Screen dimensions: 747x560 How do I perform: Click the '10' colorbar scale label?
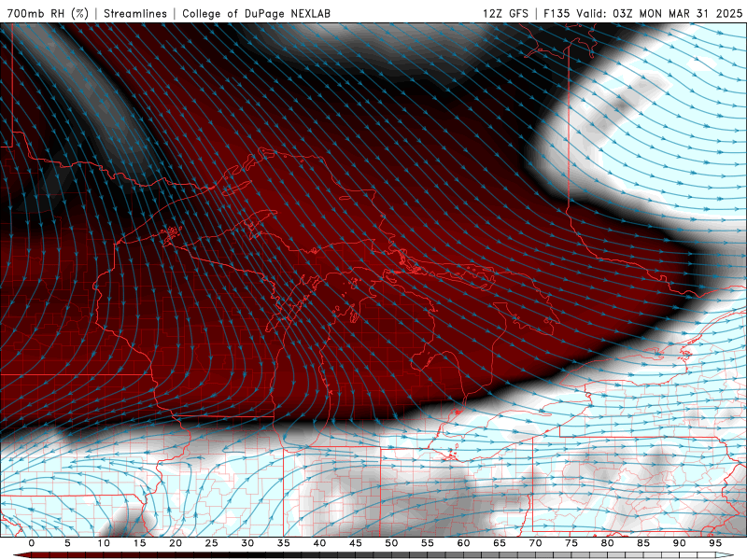[x=104, y=543]
